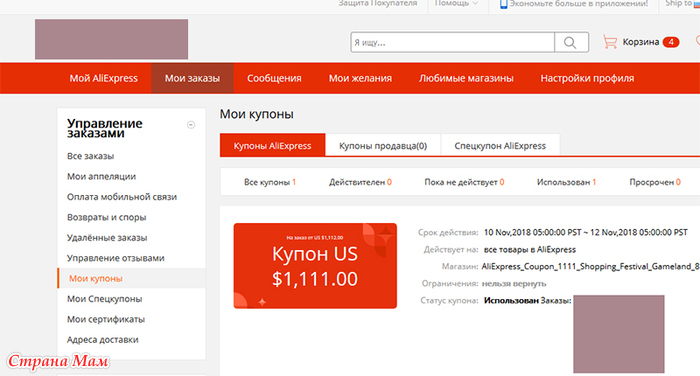Screen dimensions: 700x376
Task: Click the search magnifier icon
Action: click(571, 42)
